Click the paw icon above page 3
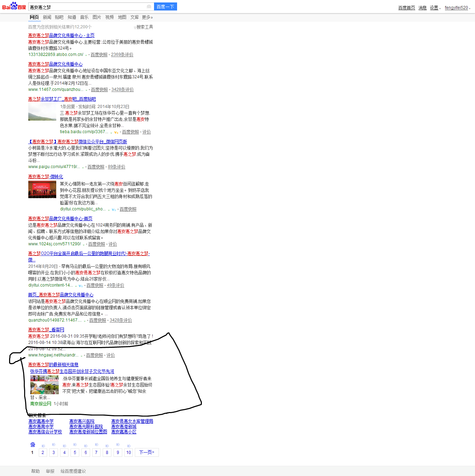 coord(54,445)
